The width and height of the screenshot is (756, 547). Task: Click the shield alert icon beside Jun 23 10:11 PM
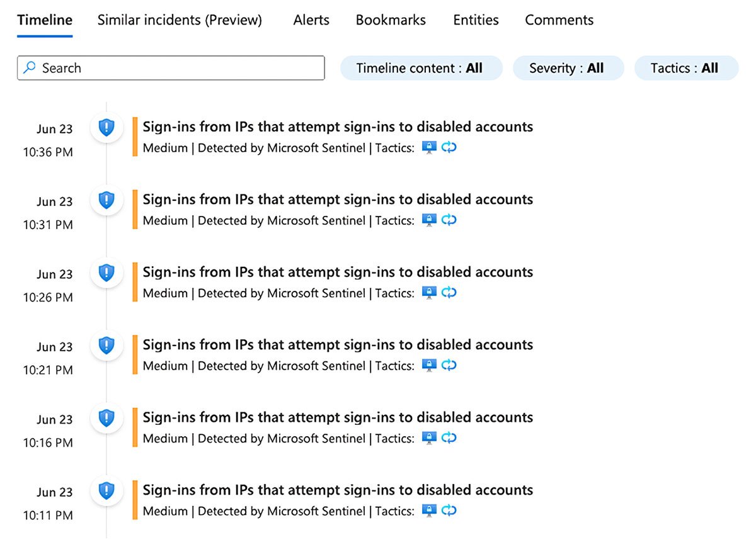(106, 491)
